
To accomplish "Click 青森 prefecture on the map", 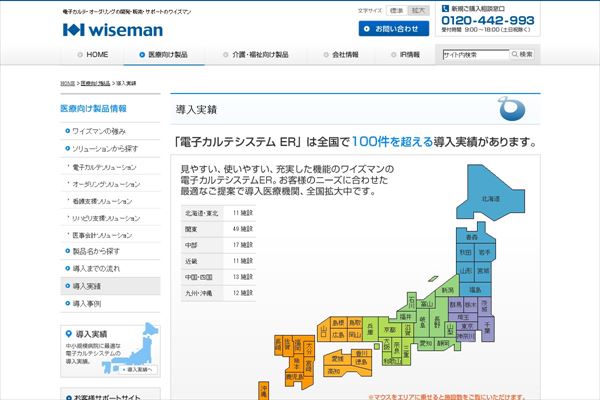I will point(472,237).
